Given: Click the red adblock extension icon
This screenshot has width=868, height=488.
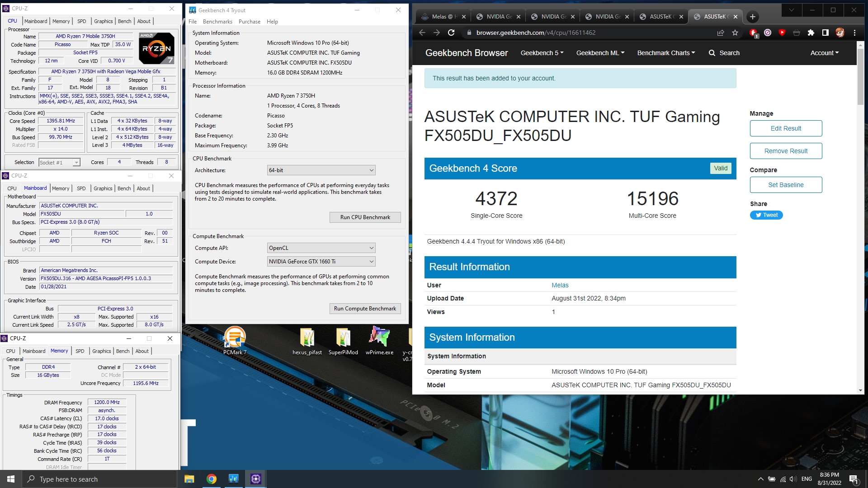Looking at the screenshot, I should 753,33.
